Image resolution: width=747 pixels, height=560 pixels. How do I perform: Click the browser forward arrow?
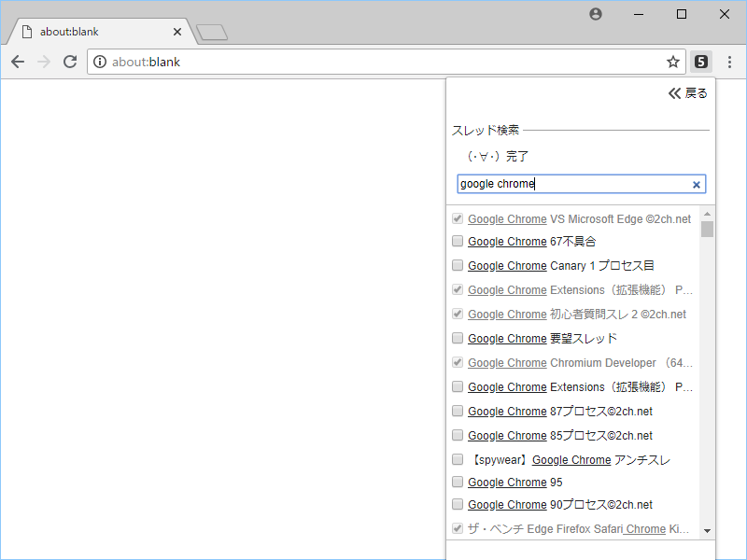(44, 62)
